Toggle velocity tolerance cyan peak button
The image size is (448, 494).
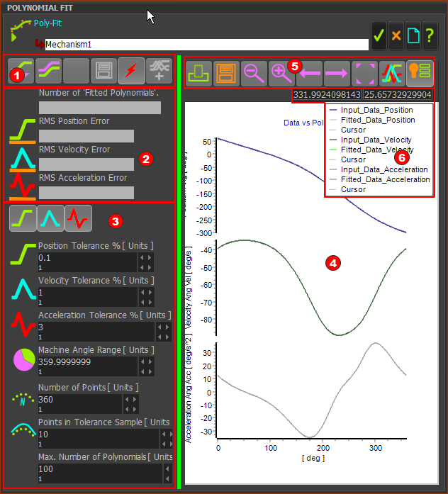[50, 218]
